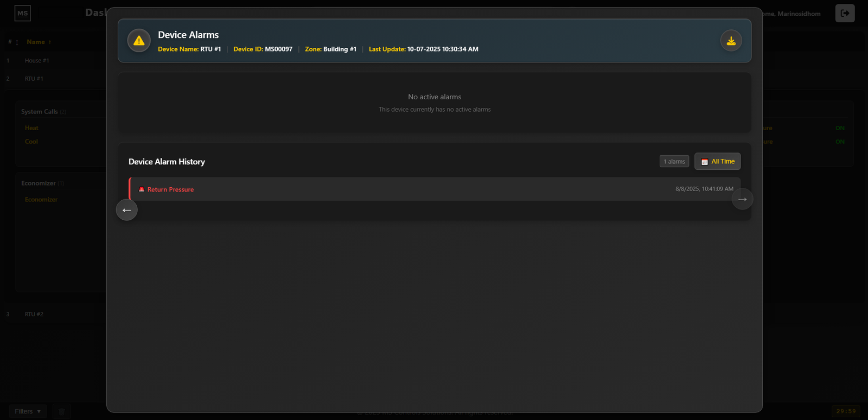This screenshot has width=868, height=420.
Task: Select the Return Pressure alarm history row
Action: [435, 189]
